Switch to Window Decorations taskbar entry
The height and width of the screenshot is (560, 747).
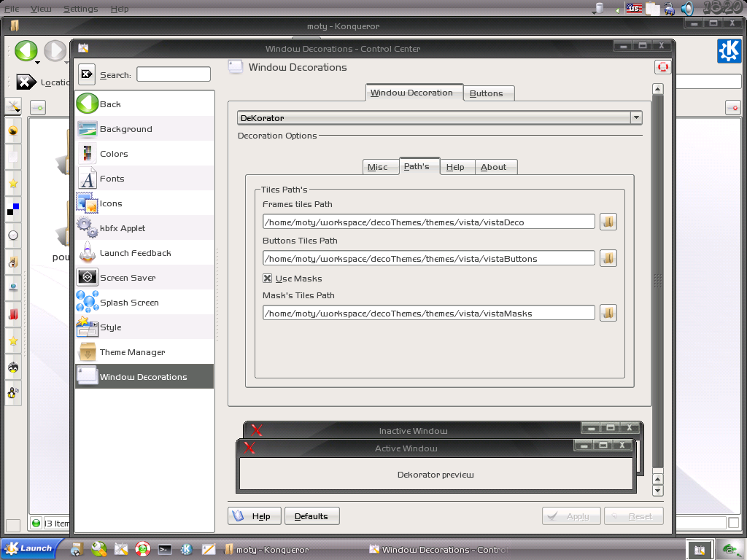(x=439, y=550)
